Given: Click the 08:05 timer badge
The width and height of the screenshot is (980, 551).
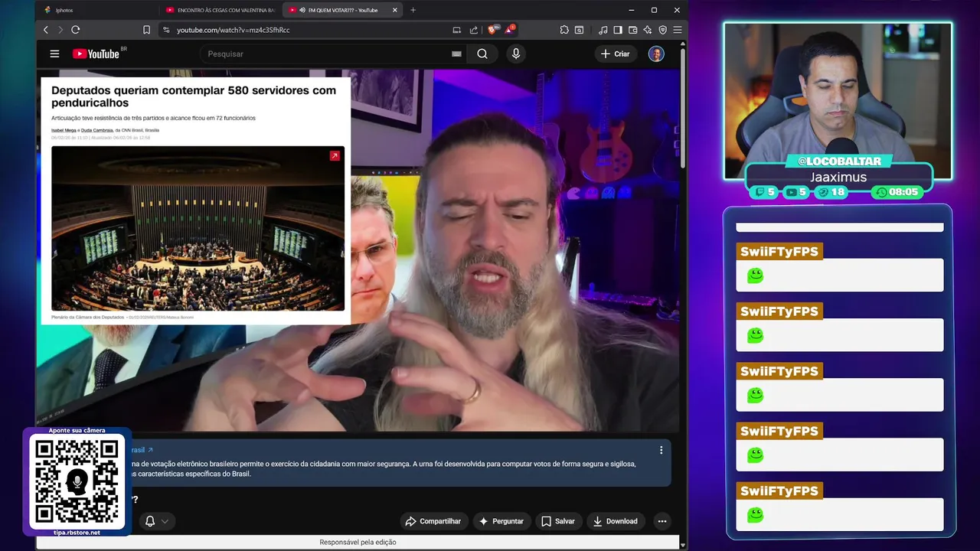Looking at the screenshot, I should pyautogui.click(x=897, y=192).
